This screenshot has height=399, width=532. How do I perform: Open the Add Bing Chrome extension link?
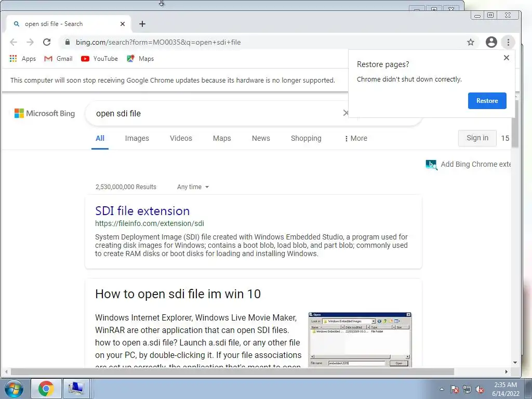(x=476, y=164)
